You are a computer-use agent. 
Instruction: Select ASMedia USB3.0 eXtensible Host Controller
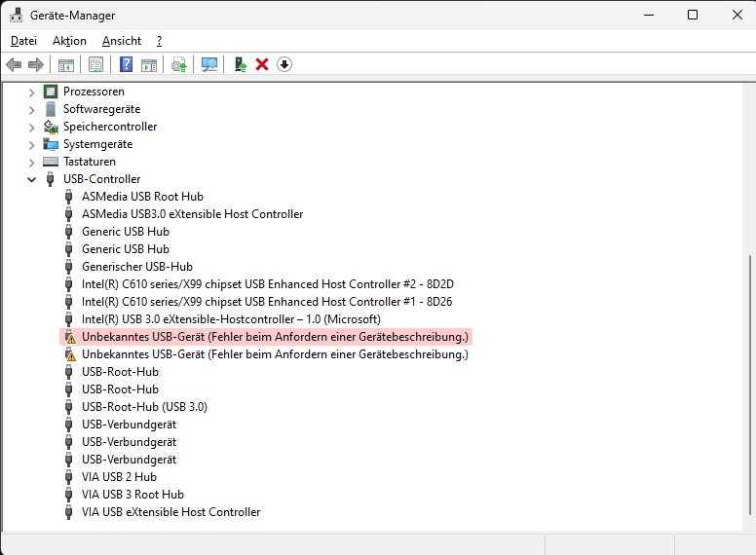click(x=192, y=214)
